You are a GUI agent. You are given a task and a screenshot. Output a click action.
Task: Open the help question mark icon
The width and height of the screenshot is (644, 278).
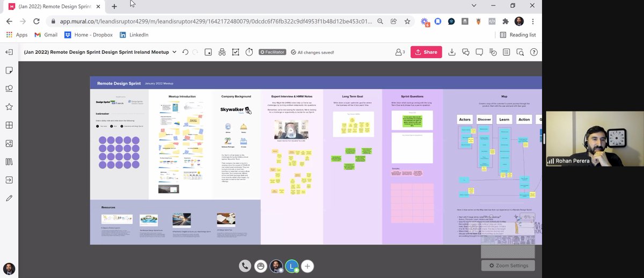[x=534, y=52]
